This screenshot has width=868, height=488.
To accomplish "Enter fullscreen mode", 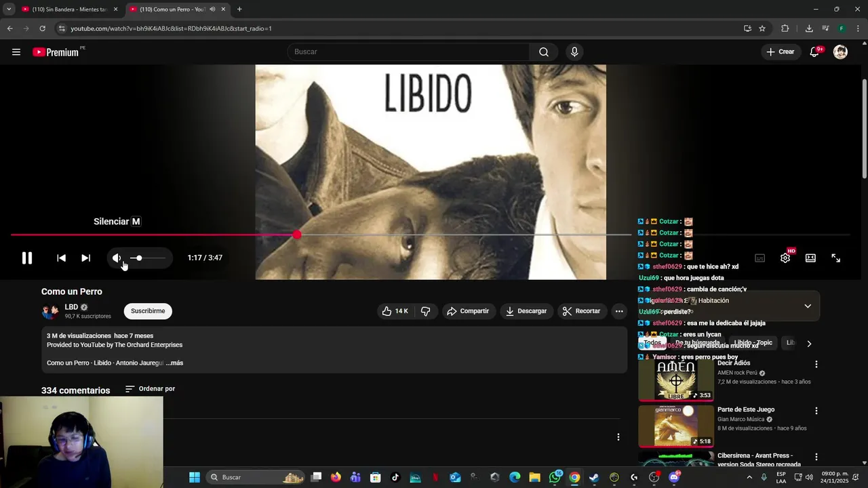I will (835, 258).
